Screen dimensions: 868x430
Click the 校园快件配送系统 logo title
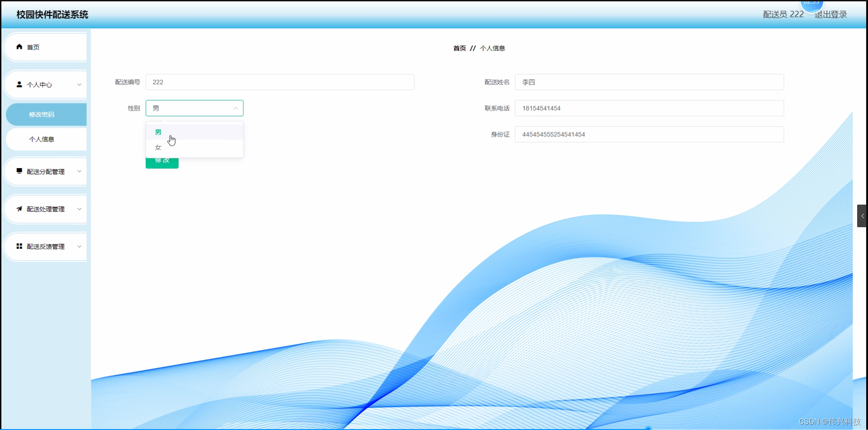[x=52, y=14]
